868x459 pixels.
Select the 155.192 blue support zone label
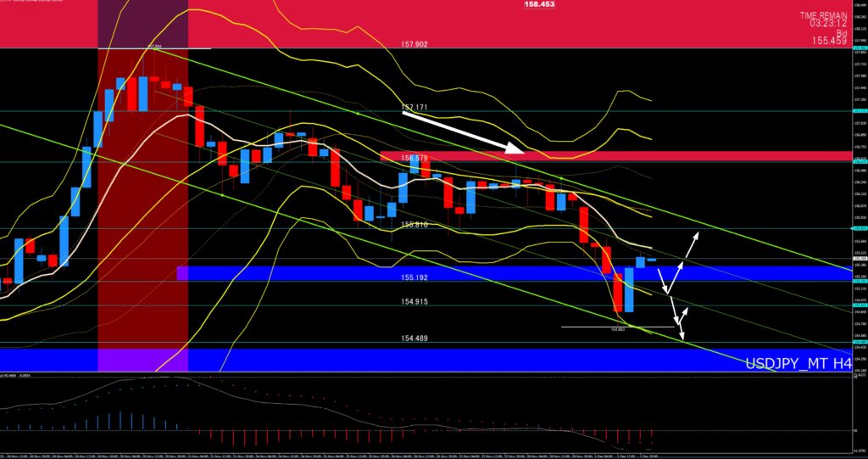414,277
